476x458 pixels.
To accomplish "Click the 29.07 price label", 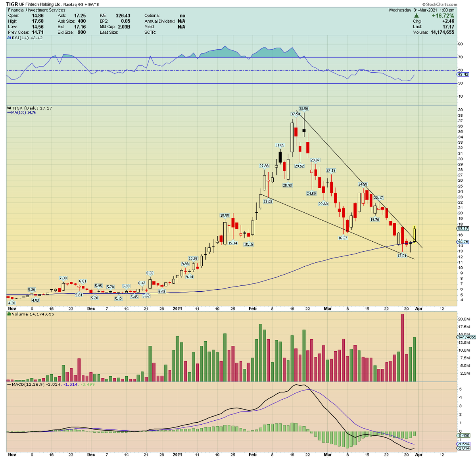I will [315, 160].
